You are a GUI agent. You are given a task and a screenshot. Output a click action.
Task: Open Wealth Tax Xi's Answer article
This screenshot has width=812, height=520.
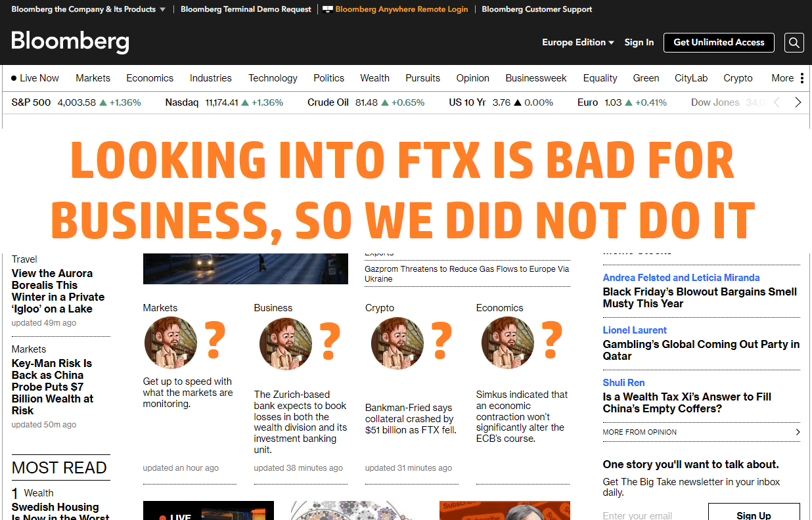pos(687,402)
